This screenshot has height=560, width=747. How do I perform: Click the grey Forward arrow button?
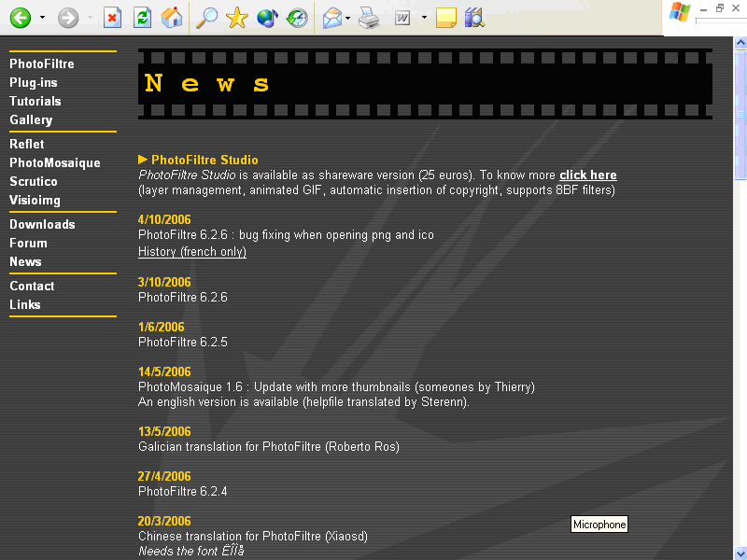coord(68,18)
